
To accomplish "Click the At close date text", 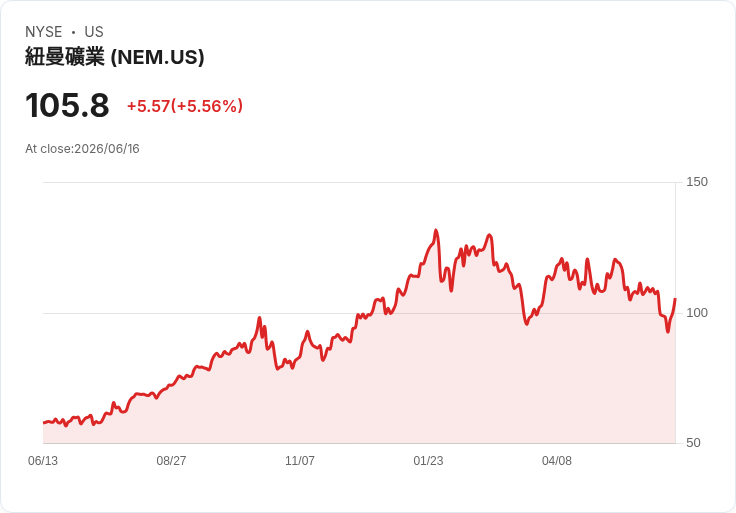I will click(x=82, y=149).
